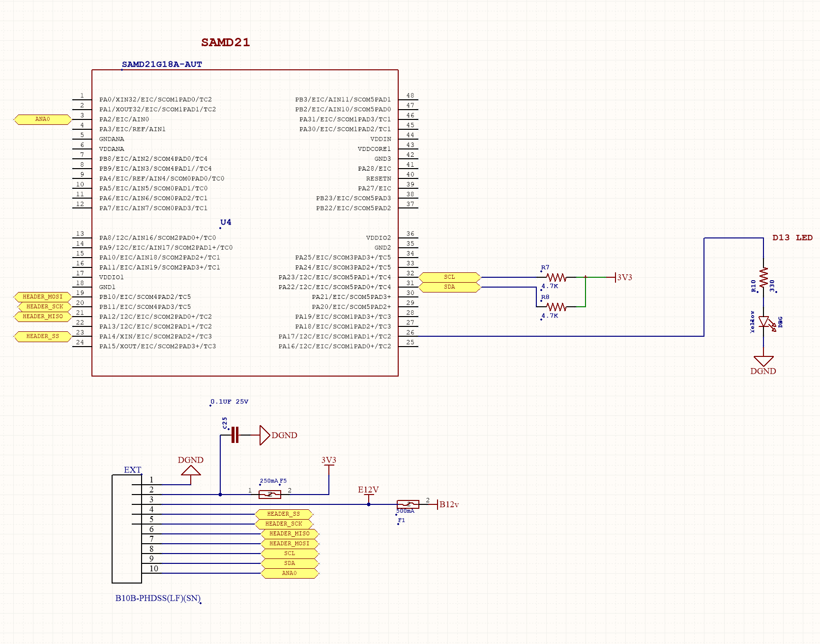This screenshot has width=820, height=644.
Task: Click the SCL port on pin 32
Action: point(449,277)
